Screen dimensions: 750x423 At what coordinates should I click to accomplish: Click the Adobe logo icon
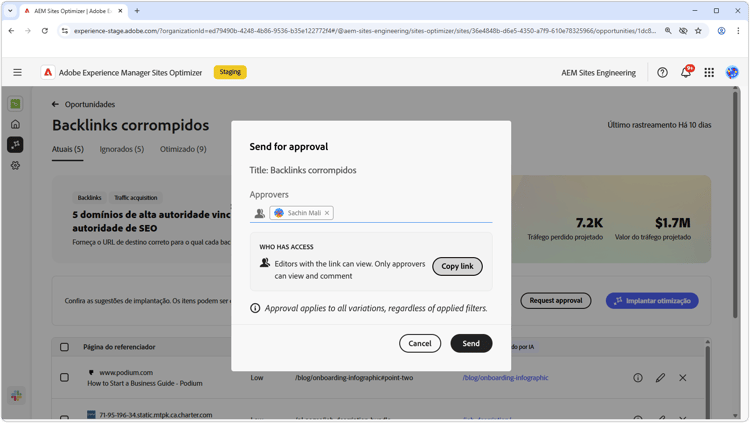coord(48,72)
